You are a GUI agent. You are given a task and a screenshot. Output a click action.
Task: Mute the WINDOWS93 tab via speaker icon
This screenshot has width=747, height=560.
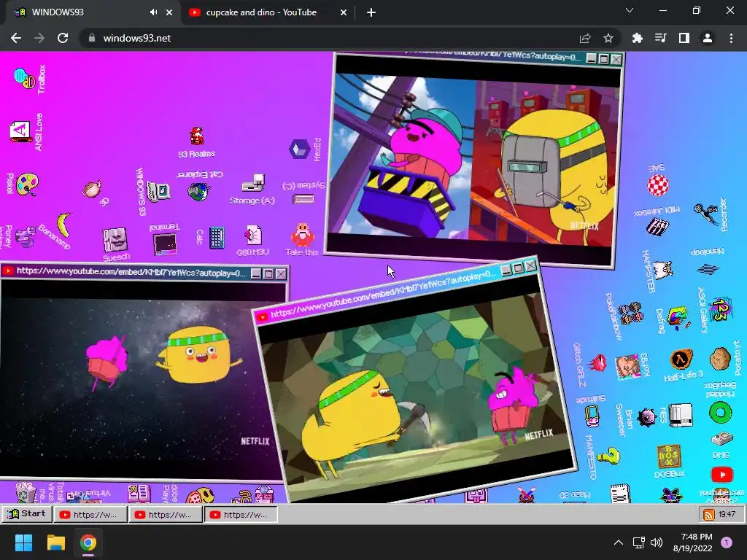(x=153, y=12)
